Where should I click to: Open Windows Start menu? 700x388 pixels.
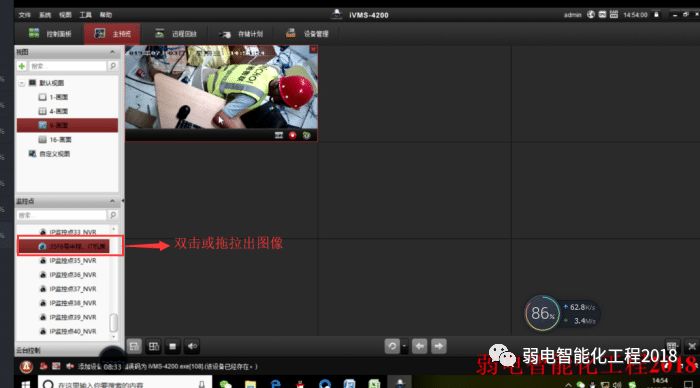25,384
